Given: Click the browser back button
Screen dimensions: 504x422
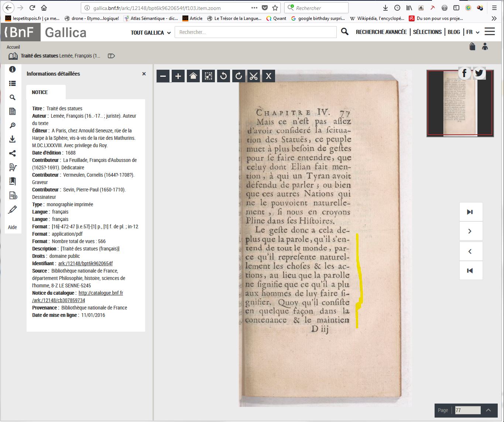Looking at the screenshot, I should (8, 8).
